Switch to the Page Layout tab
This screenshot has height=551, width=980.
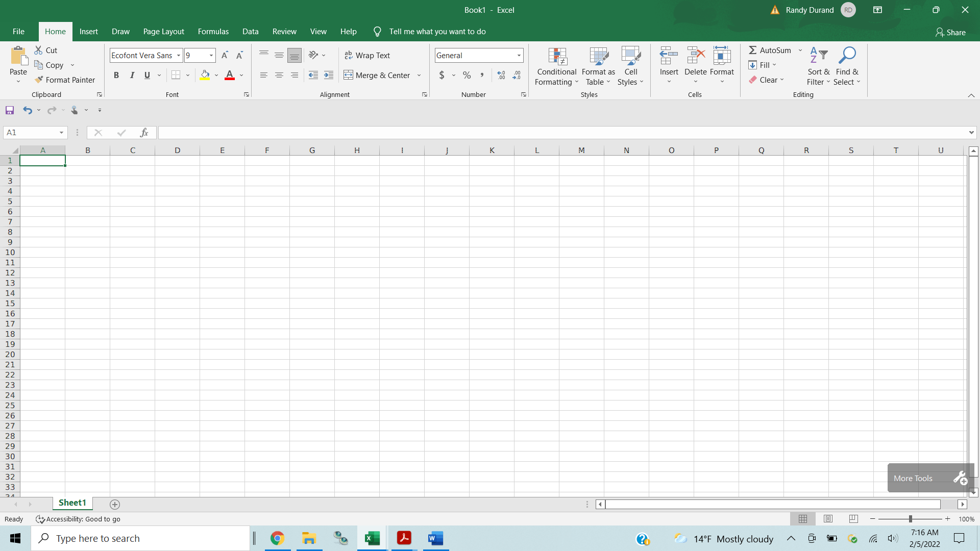[x=163, y=32]
